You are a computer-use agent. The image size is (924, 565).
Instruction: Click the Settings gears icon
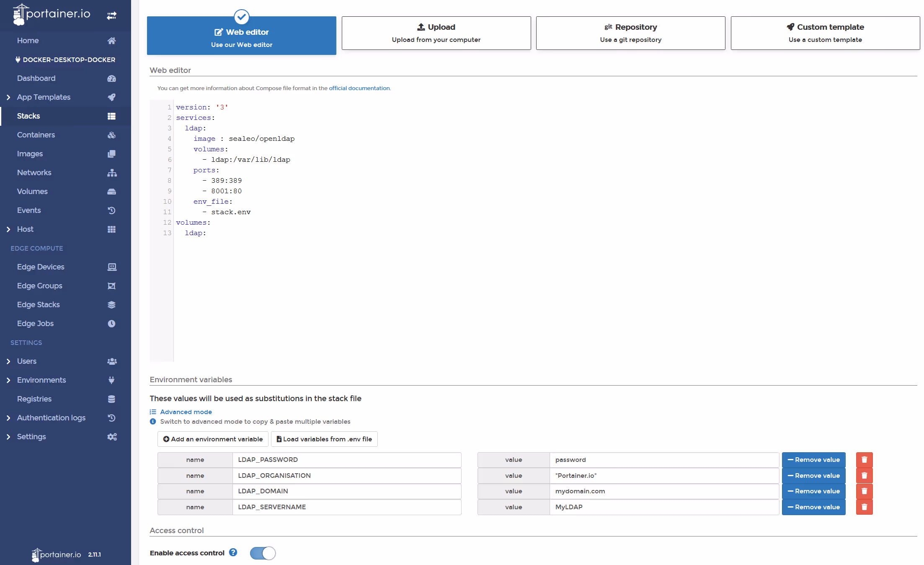click(x=111, y=437)
